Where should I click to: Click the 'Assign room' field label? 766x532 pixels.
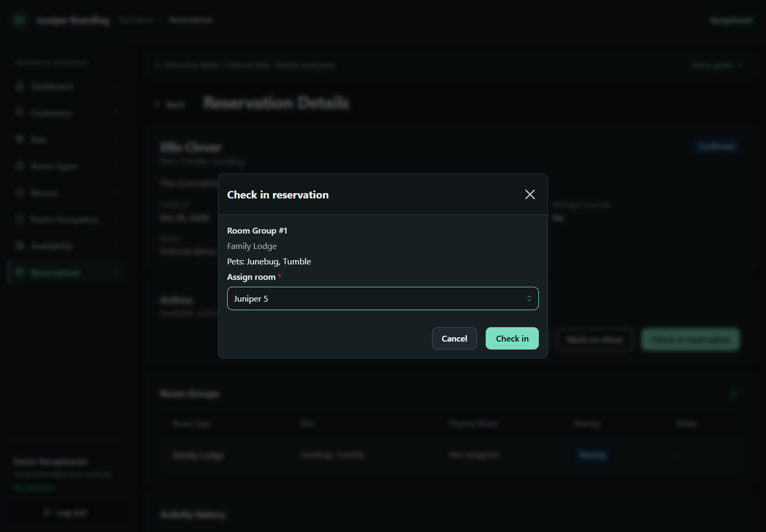tap(251, 277)
